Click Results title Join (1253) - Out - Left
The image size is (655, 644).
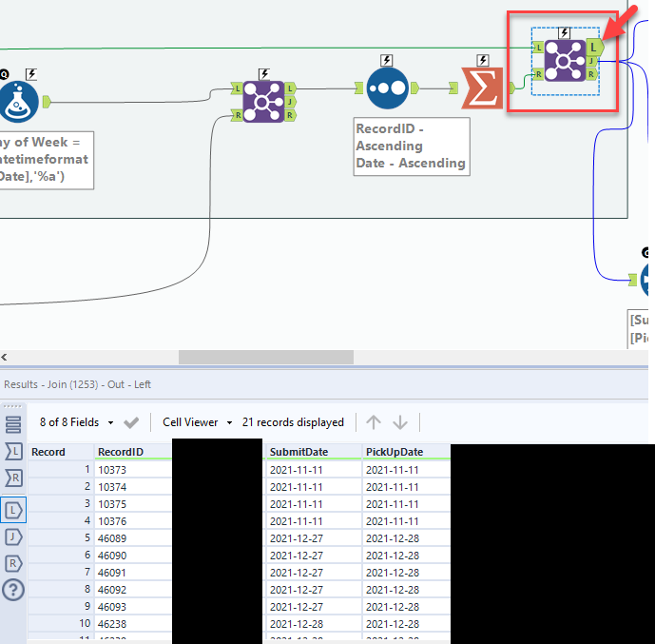click(77, 384)
